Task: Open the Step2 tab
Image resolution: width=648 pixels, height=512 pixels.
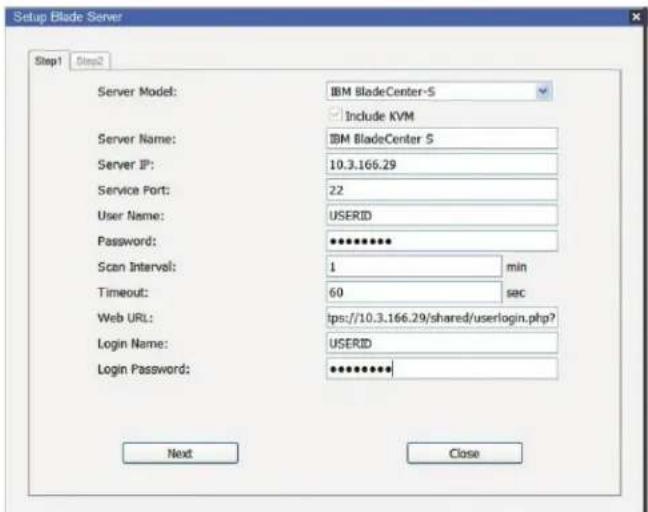Action: pyautogui.click(x=90, y=61)
